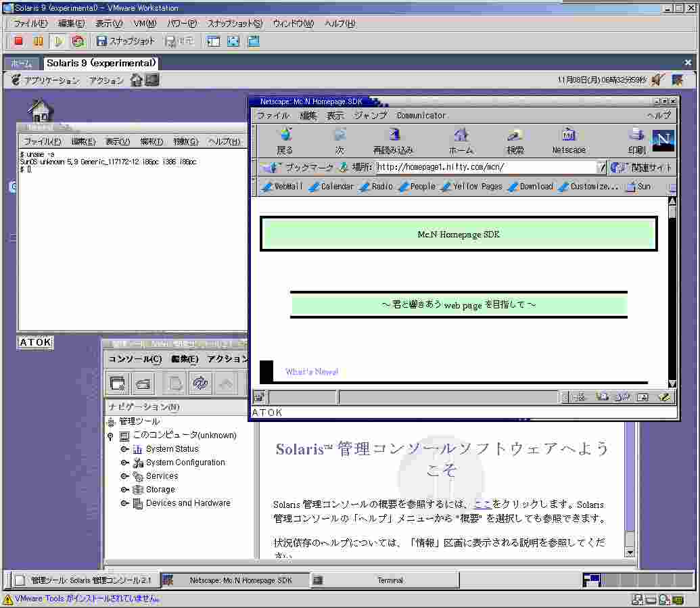The image size is (700, 608).
Task: Click the GNOME panel speaker volume icon
Action: [657, 80]
